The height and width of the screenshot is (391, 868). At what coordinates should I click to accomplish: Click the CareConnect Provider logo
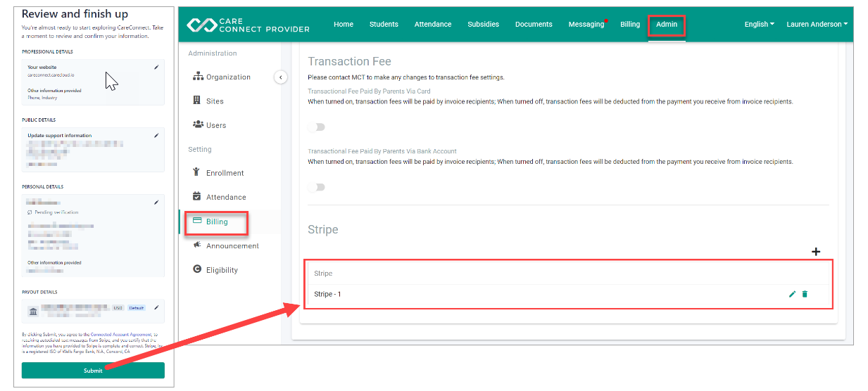pyautogui.click(x=248, y=25)
